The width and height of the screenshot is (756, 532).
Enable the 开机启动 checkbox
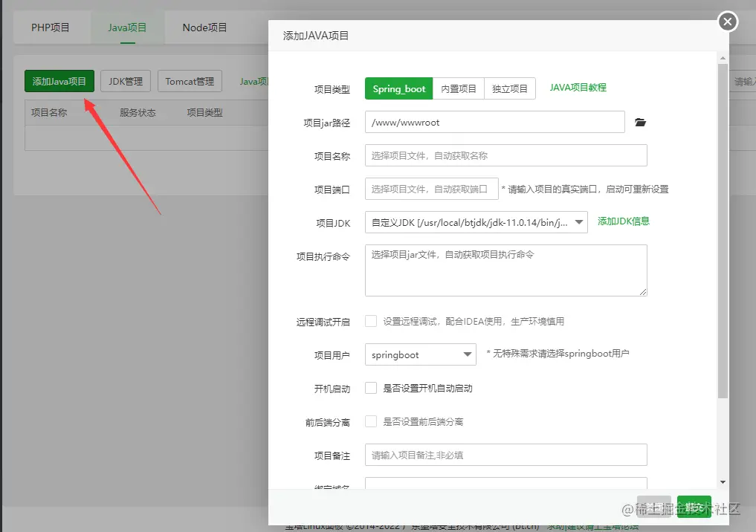[x=371, y=389]
